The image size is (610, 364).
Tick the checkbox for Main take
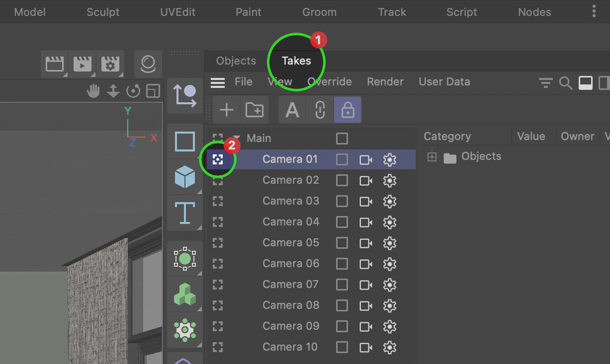pyautogui.click(x=342, y=139)
